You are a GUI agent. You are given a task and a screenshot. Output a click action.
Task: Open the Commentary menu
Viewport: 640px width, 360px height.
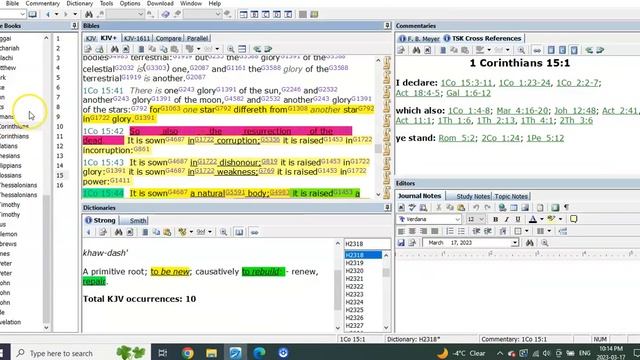42,3
